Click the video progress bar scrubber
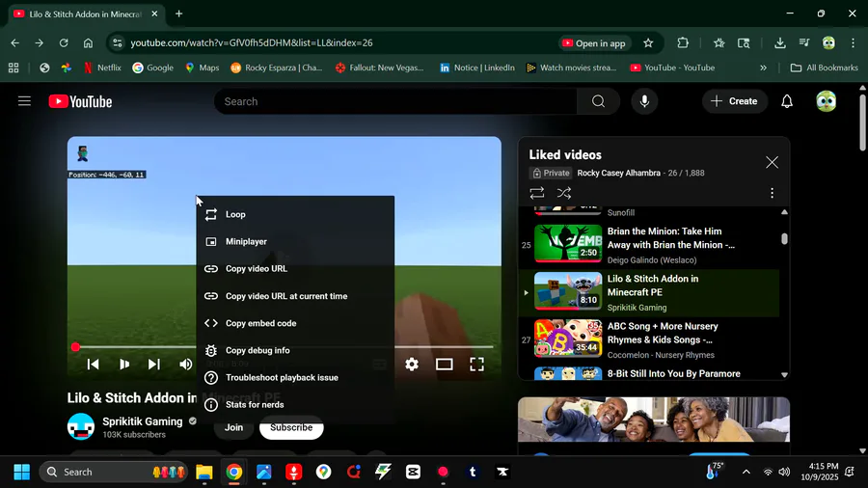The image size is (868, 488). (75, 347)
